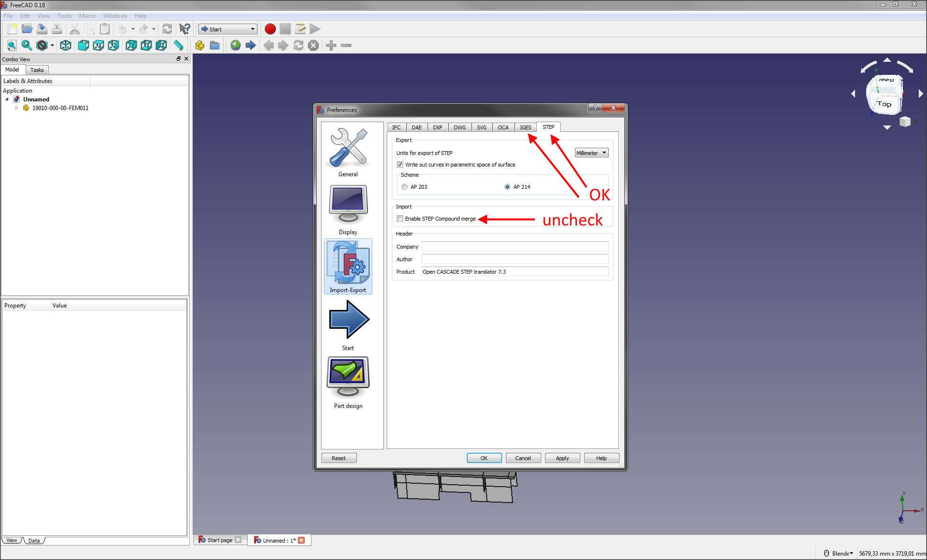Viewport: 927px width, 560px height.
Task: Set the right view cube icon
Action: (113, 45)
